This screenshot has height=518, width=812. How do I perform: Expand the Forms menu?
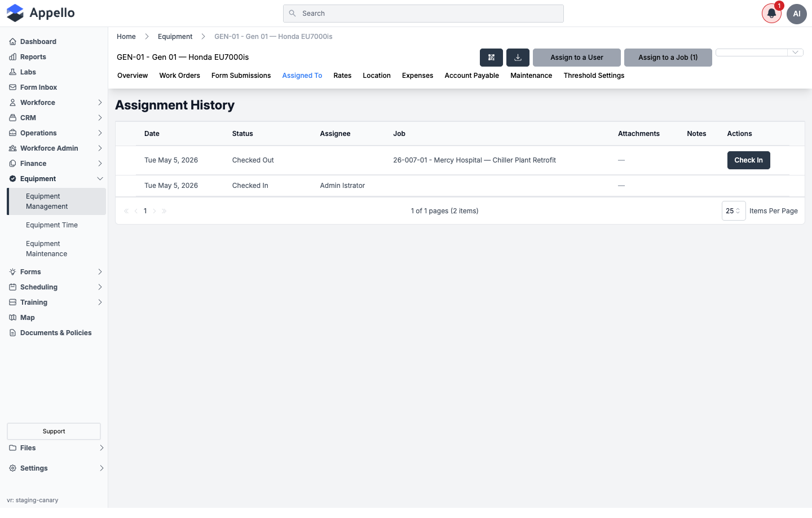pyautogui.click(x=56, y=272)
